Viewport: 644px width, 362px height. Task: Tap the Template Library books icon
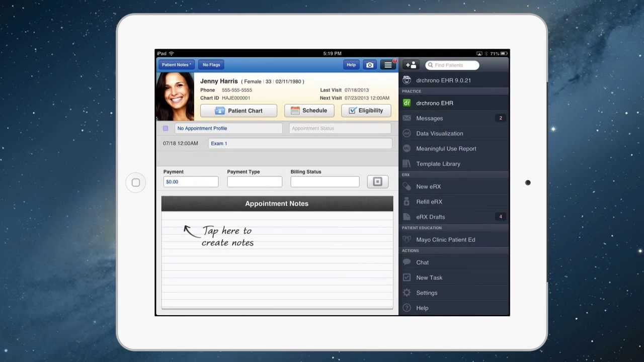tap(407, 164)
